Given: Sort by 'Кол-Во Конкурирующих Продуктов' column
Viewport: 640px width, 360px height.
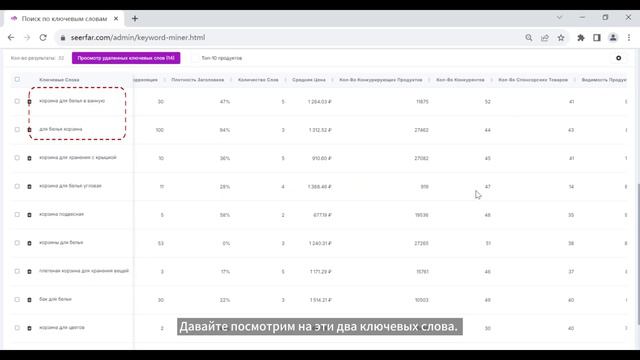Looking at the screenshot, I should coord(380,80).
